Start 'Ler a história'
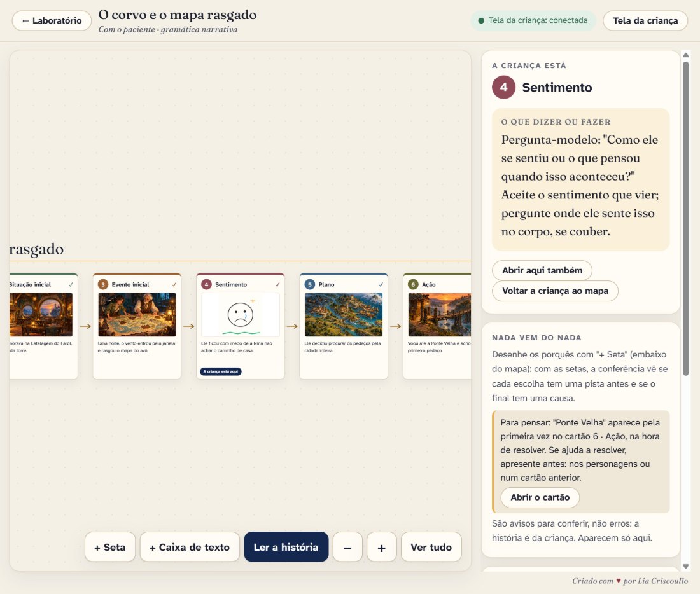This screenshot has width=700, height=594. click(286, 547)
